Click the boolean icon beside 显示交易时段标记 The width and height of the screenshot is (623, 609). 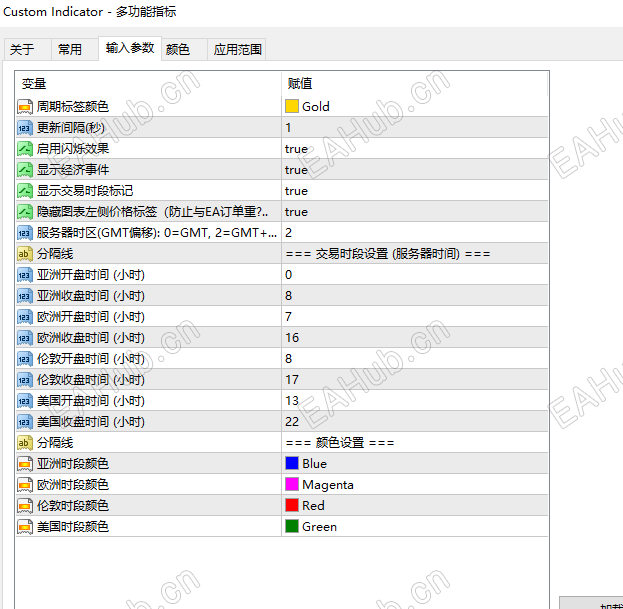coord(25,191)
